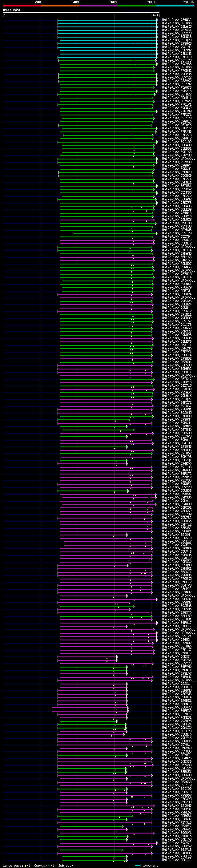197x868 pixels.
Task: Select the UniRef100_Q3LSN3 label
Action: click(x=177, y=54)
